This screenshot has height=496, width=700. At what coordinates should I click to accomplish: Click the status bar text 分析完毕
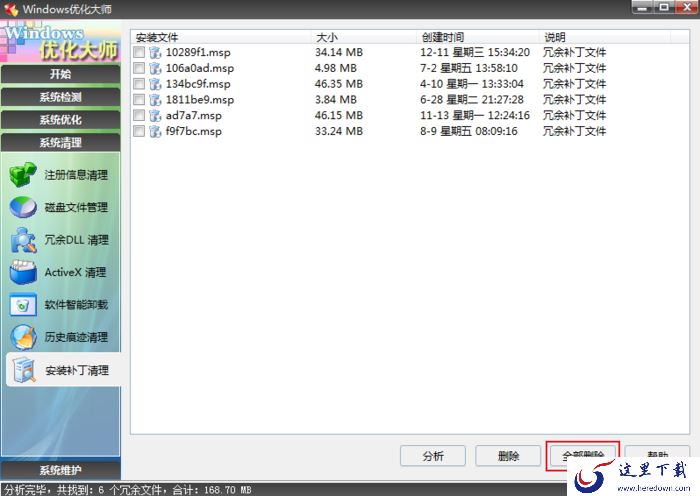[25, 490]
